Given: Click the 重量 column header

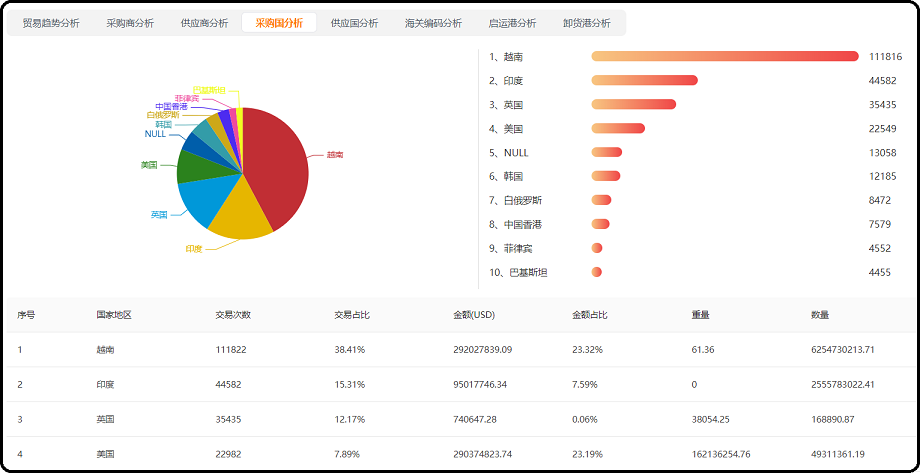Looking at the screenshot, I should point(701,315).
